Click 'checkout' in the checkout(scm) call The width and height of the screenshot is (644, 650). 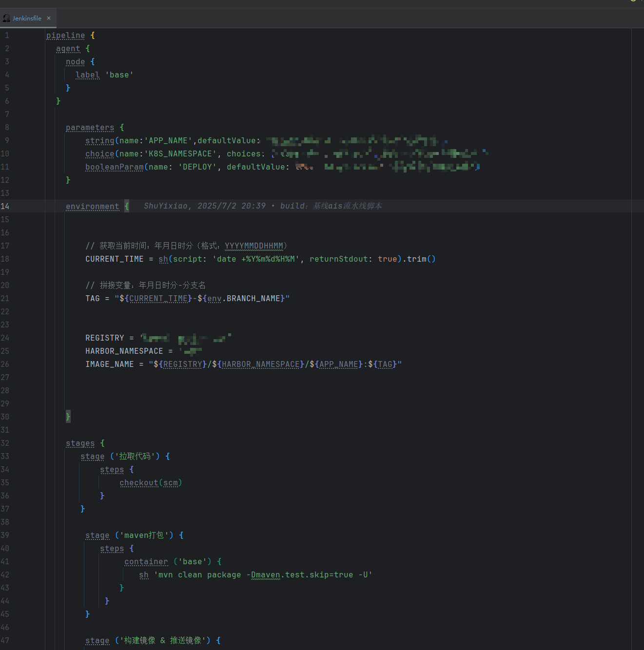click(x=138, y=483)
